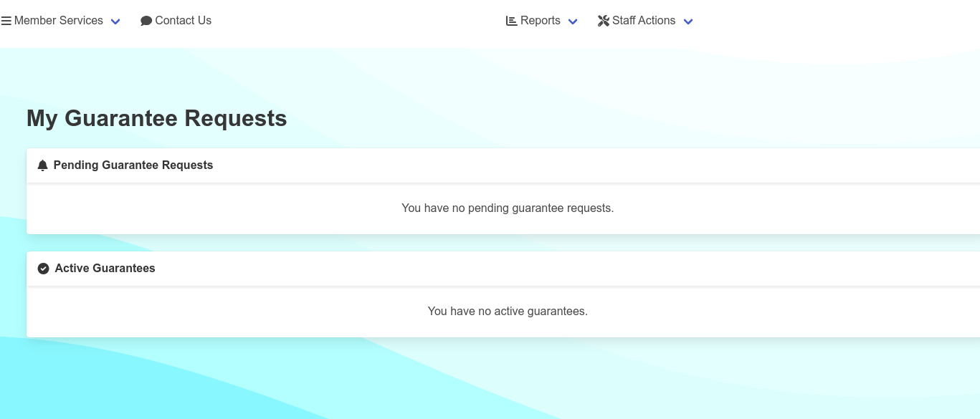
Task: Open the Contact Us link
Action: coord(176,21)
